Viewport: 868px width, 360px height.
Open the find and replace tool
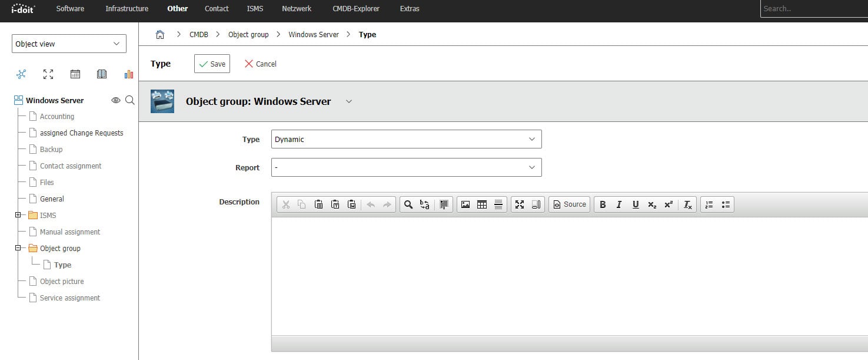[x=425, y=204]
